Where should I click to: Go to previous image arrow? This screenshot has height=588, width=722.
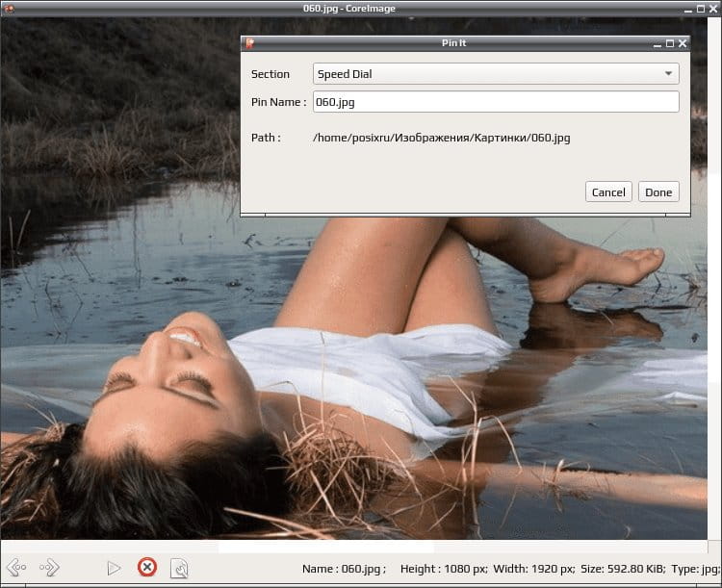pos(17,567)
